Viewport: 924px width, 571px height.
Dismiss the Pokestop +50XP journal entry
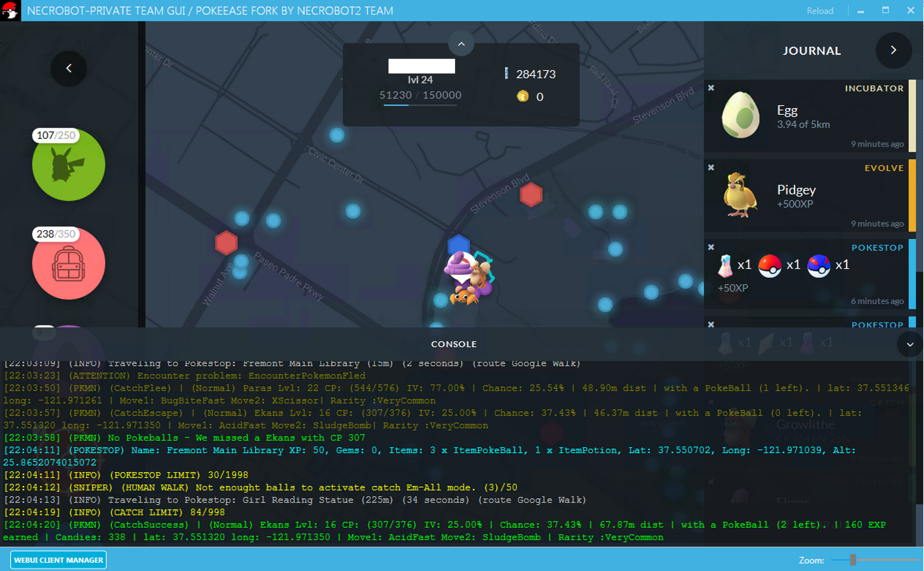(x=711, y=247)
